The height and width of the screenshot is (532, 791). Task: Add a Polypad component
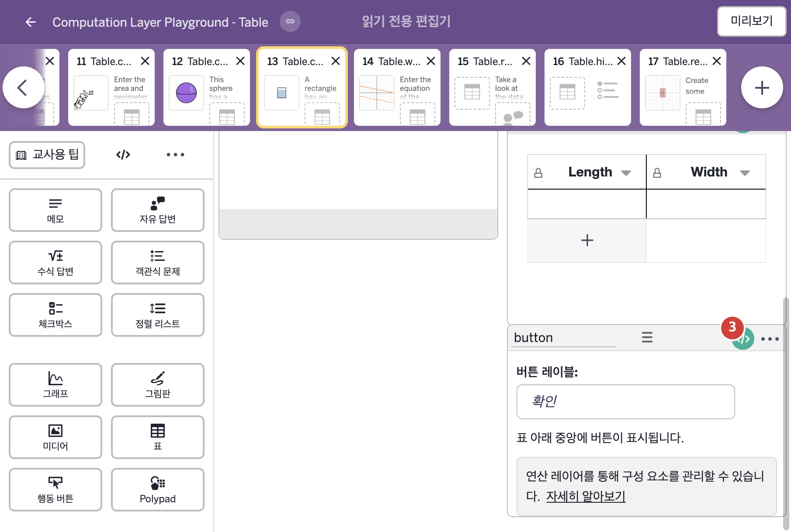[x=158, y=490]
